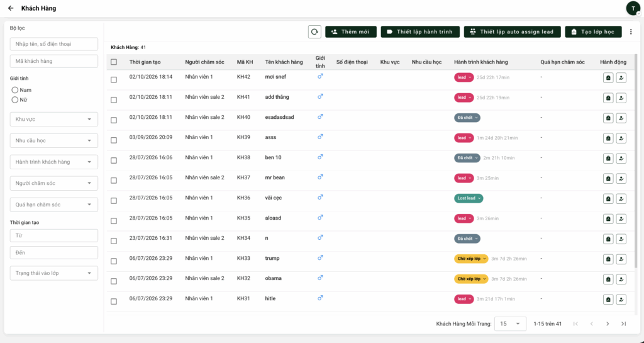Click the Tạo lớp học button
The width and height of the screenshot is (644, 343).
593,31
